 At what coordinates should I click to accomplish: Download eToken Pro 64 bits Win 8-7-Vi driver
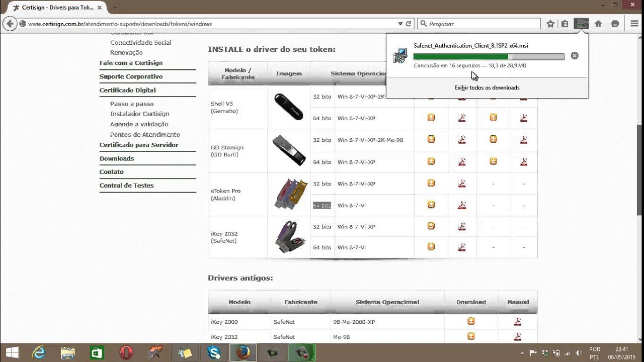pyautogui.click(x=431, y=205)
